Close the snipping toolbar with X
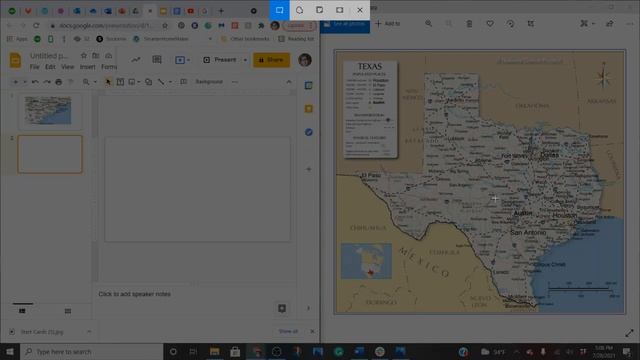 click(x=360, y=10)
